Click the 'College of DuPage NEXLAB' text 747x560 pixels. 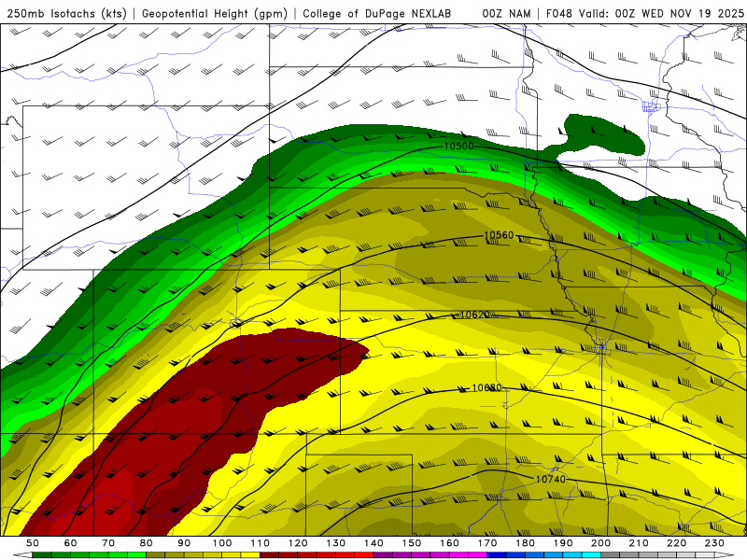tap(376, 14)
